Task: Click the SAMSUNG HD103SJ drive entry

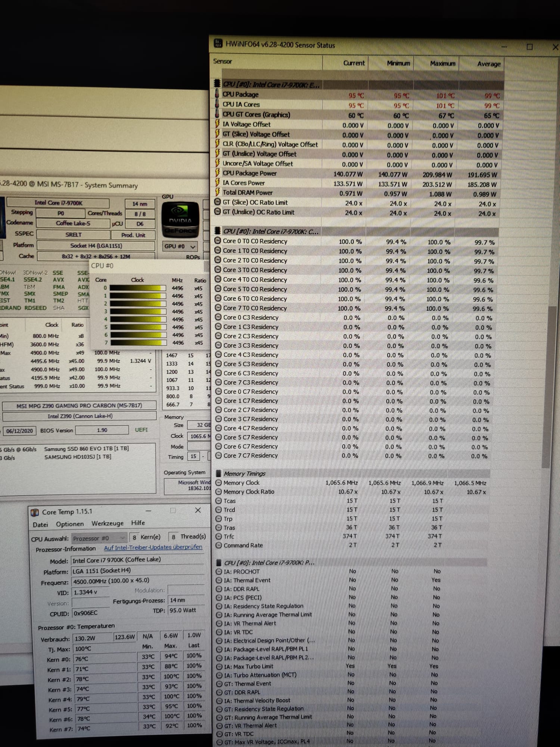Action: (x=78, y=456)
